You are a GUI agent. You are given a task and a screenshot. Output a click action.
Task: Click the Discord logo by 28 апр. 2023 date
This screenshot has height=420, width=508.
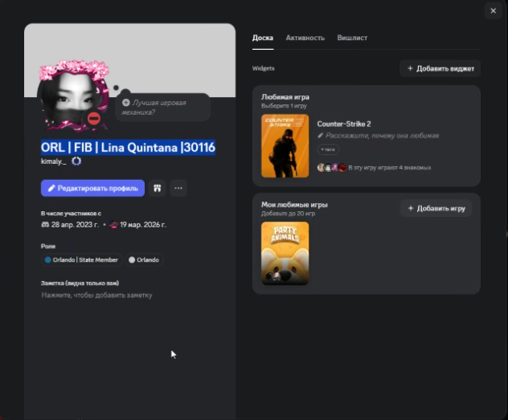(45, 225)
